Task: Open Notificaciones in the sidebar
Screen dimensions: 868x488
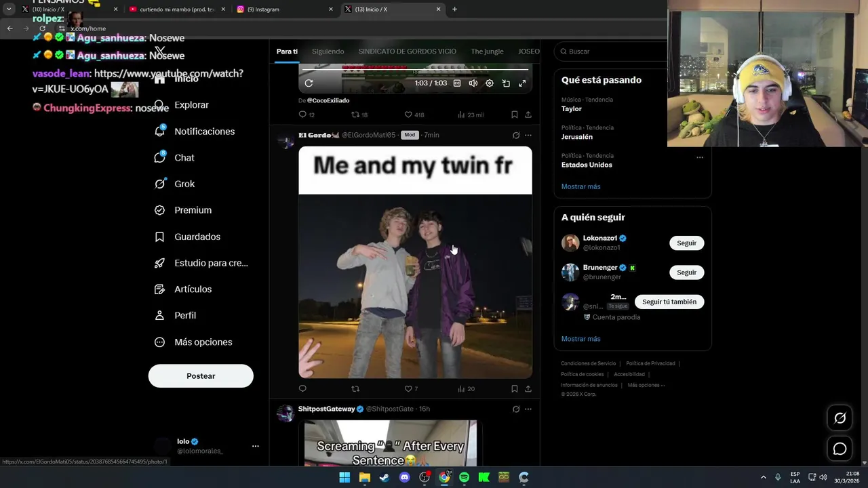Action: pos(195,131)
